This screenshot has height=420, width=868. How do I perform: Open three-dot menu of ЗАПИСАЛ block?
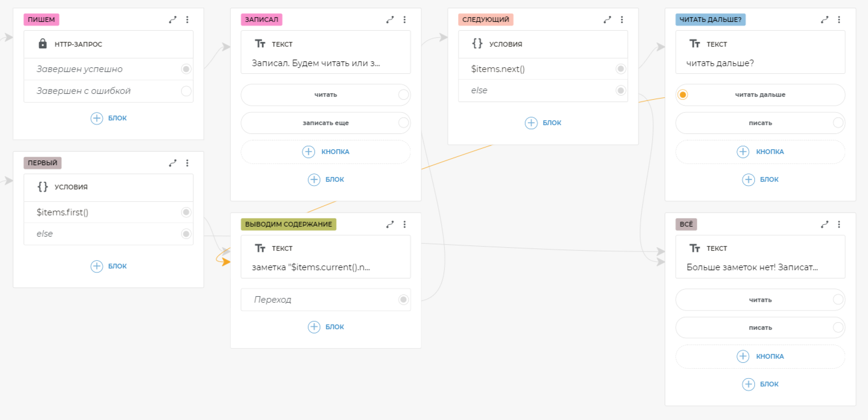point(405,19)
